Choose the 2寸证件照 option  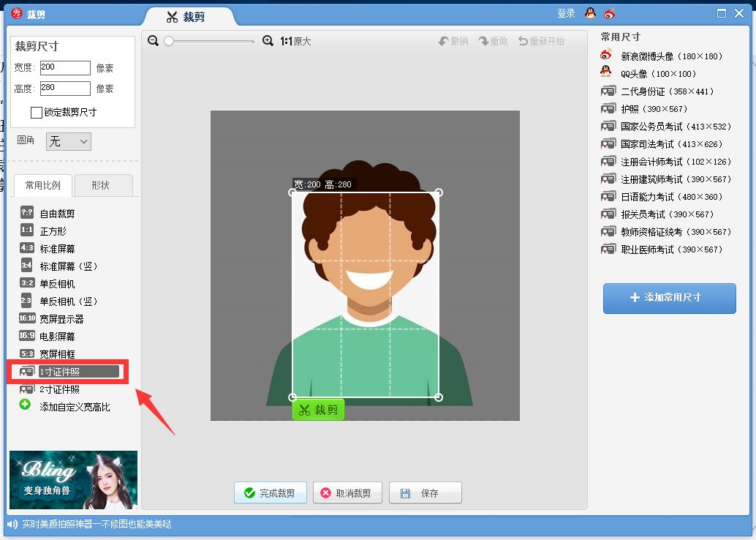coord(49,389)
